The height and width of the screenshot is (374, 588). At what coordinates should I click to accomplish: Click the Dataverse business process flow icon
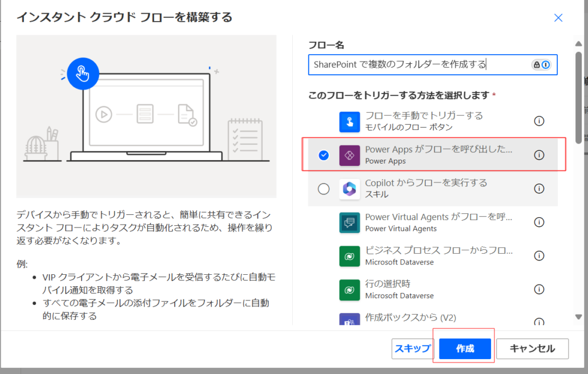(349, 256)
